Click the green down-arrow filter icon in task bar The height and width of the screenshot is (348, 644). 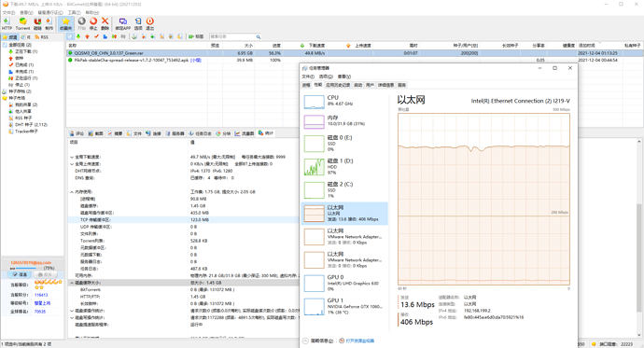pos(78,36)
